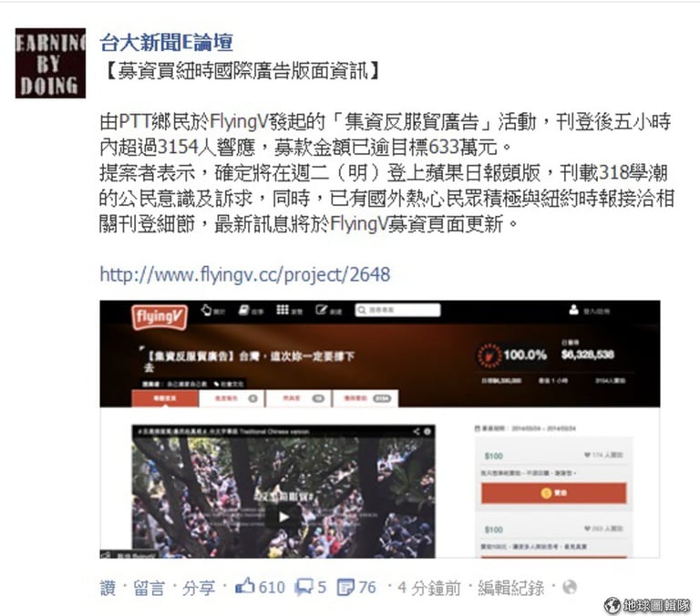Click the orange sponsor button under $100
This screenshot has width=700, height=616.
554,493
